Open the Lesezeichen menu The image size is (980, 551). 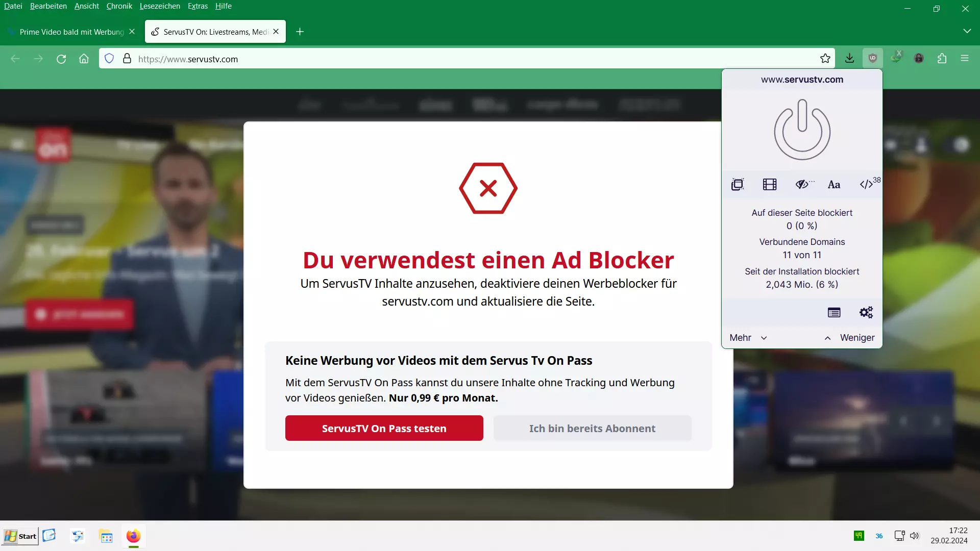pos(160,6)
